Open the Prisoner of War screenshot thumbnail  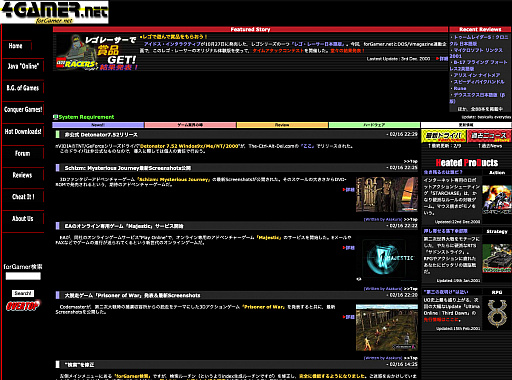click(387, 328)
